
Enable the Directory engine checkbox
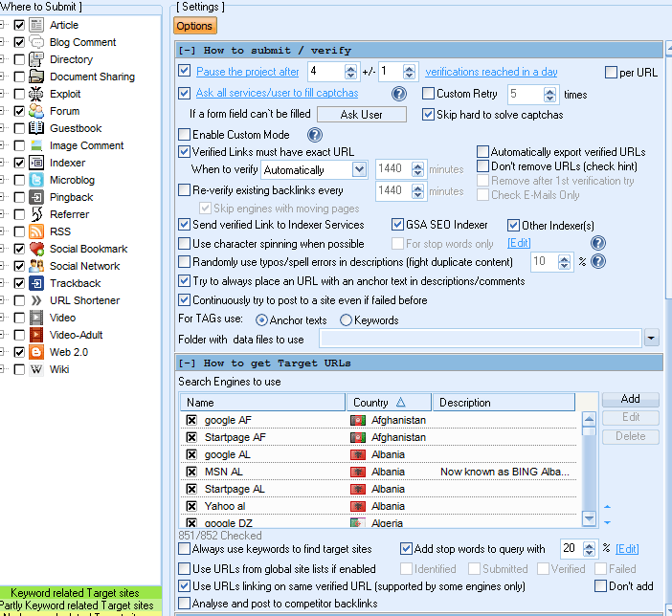pos(19,59)
